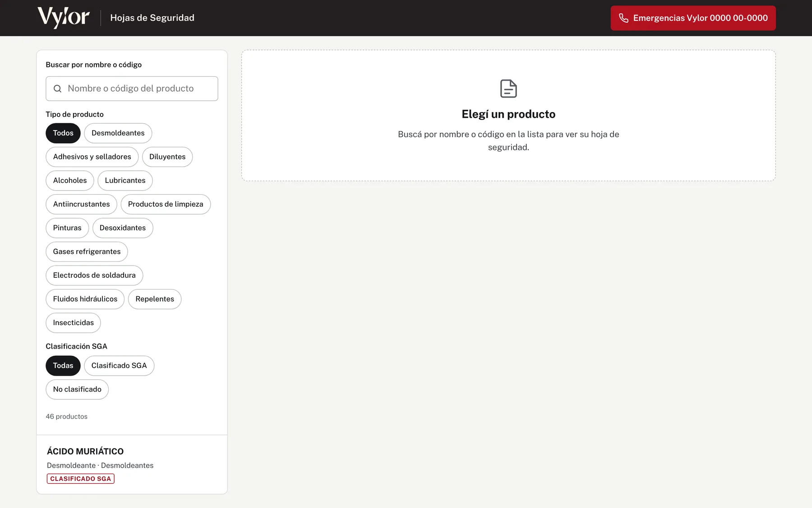Filter by Adhesivos y selladores
Screen dimensions: 812x508
[x=92, y=157]
